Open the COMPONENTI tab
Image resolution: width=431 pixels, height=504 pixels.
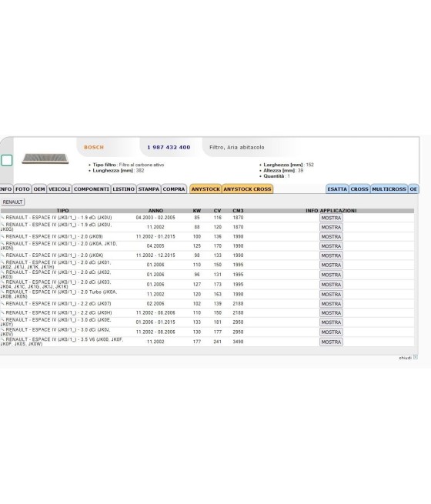click(92, 189)
